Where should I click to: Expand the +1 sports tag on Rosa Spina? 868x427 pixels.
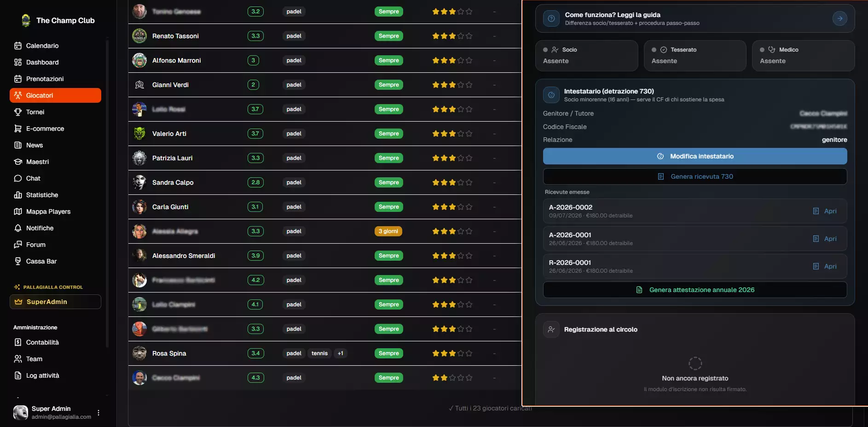pyautogui.click(x=341, y=353)
